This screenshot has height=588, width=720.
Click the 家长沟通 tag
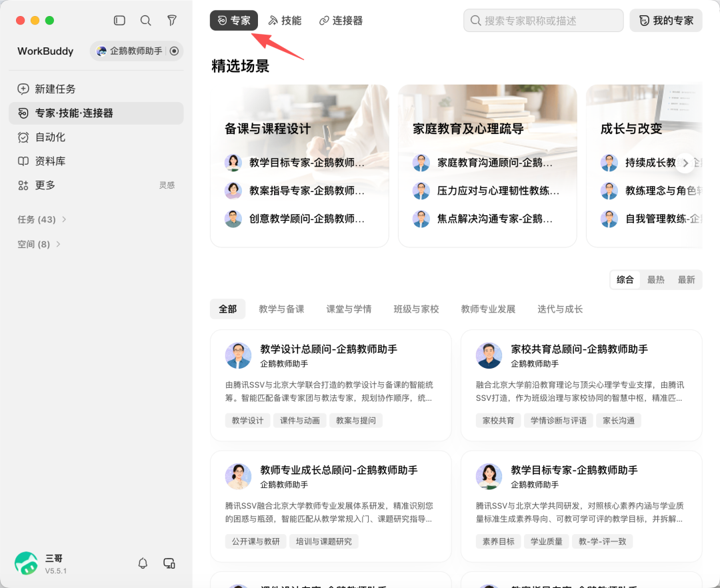[x=619, y=421]
